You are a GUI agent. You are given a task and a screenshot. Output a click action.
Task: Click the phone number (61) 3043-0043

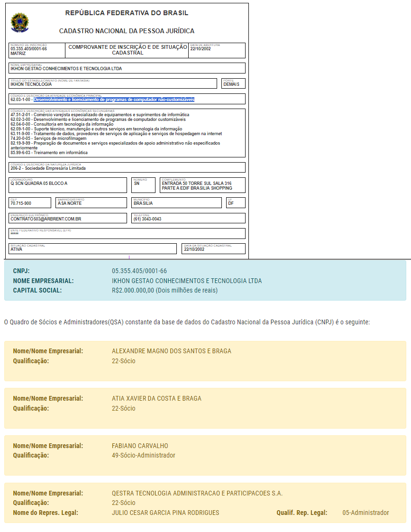[147, 219]
